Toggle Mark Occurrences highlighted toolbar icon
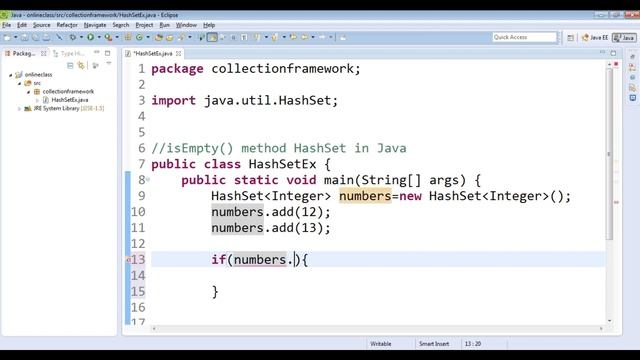The height and width of the screenshot is (360, 640). (212, 37)
